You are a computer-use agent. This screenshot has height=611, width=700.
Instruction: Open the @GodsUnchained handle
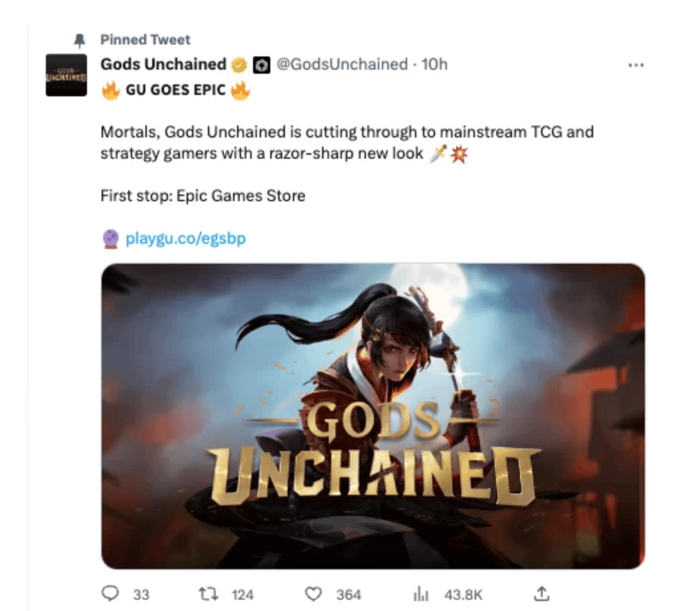tap(343, 64)
